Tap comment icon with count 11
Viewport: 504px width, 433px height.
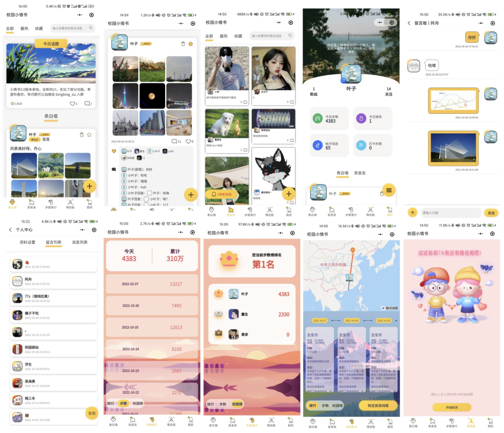[x=174, y=141]
